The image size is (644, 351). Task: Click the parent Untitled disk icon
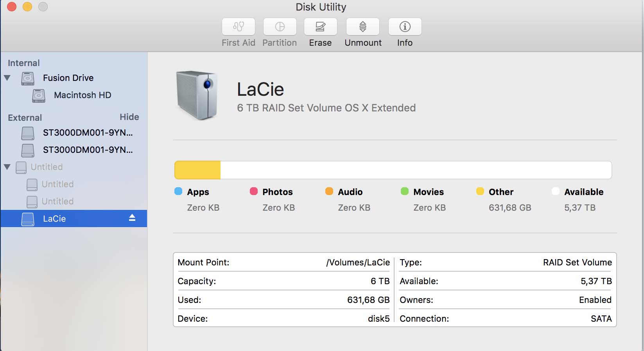pos(21,167)
